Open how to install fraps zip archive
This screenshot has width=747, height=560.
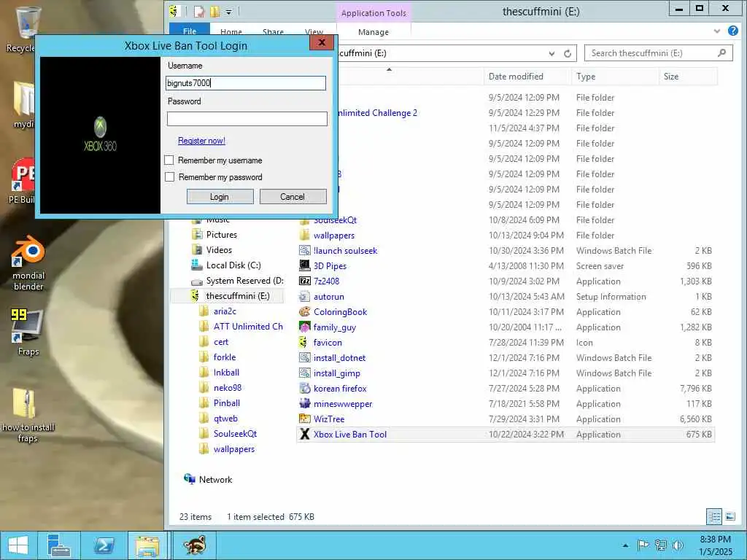click(28, 416)
